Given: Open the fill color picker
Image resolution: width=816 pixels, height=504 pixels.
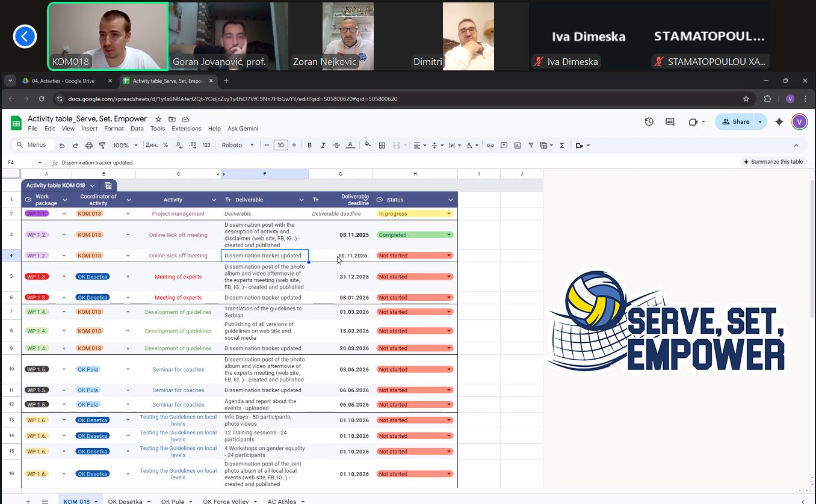Looking at the screenshot, I should coord(367,145).
